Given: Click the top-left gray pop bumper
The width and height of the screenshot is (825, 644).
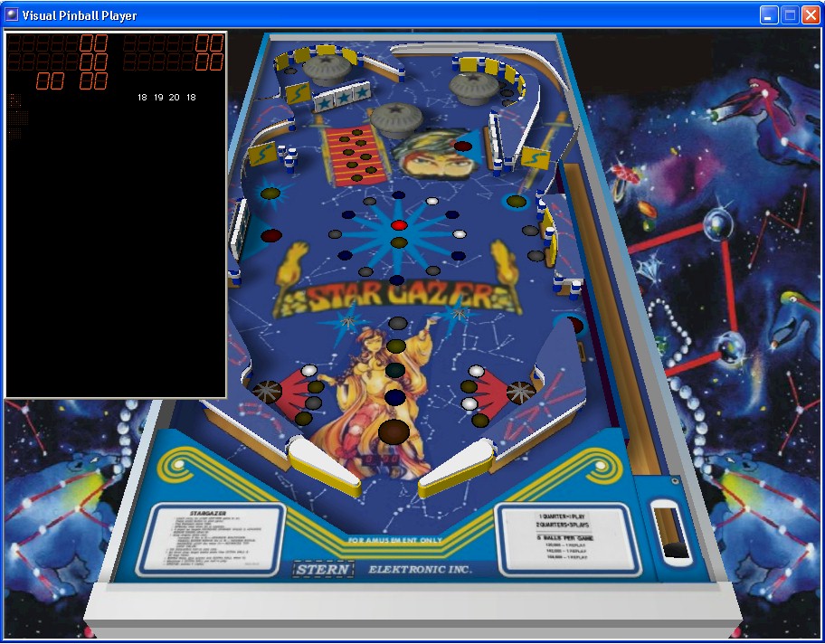Looking at the screenshot, I should pyautogui.click(x=327, y=69).
